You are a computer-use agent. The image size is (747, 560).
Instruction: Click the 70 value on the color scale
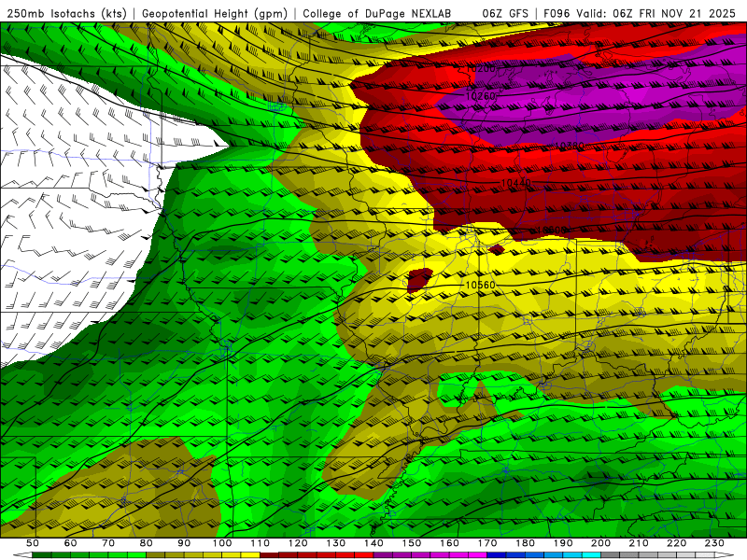[x=108, y=543]
